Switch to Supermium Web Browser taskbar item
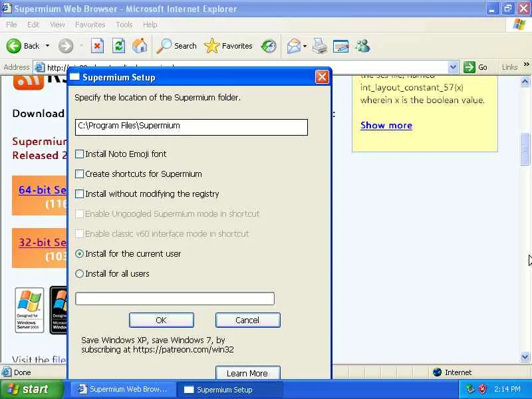 123,389
